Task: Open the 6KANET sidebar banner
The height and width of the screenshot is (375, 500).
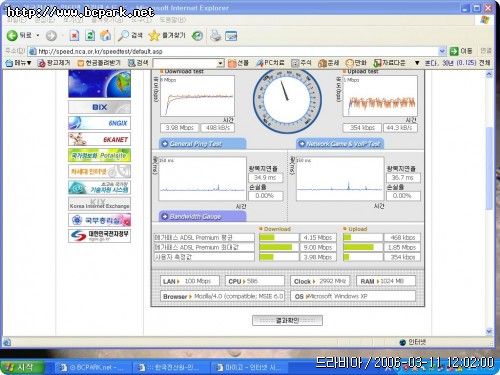Action: click(99, 139)
